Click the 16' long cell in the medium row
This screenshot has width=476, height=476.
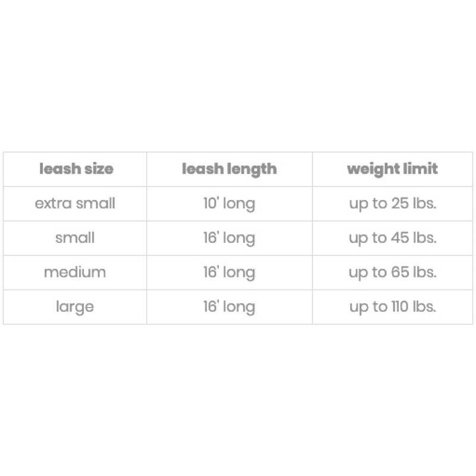[229, 273]
